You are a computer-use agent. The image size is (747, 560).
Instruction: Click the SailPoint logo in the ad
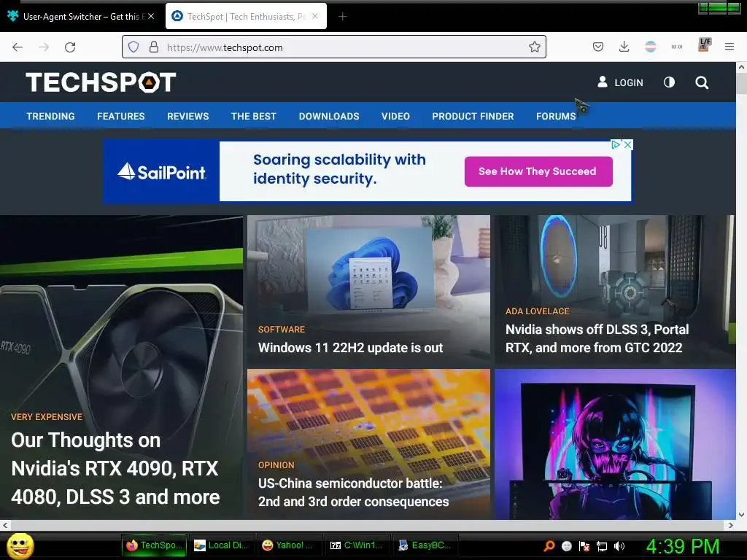(161, 172)
